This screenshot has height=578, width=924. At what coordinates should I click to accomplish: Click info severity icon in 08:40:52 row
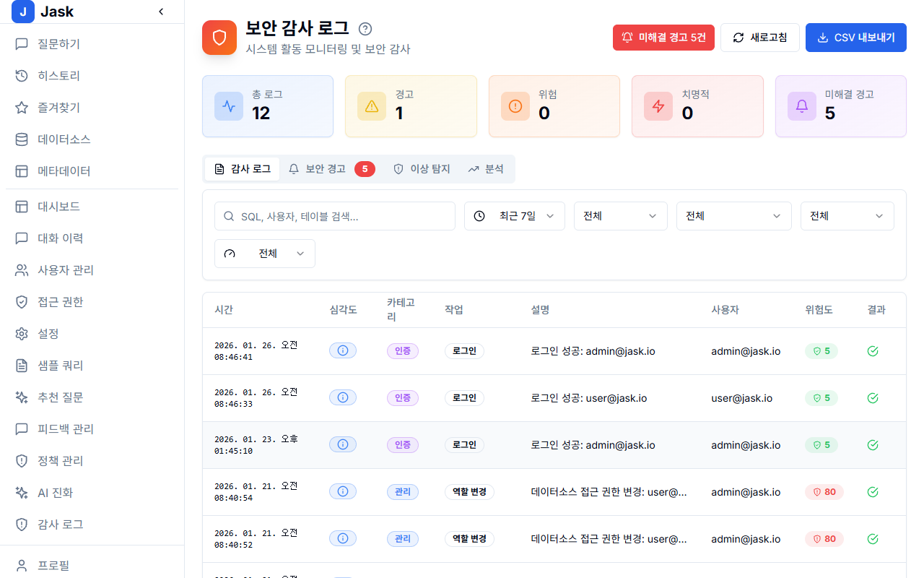343,539
